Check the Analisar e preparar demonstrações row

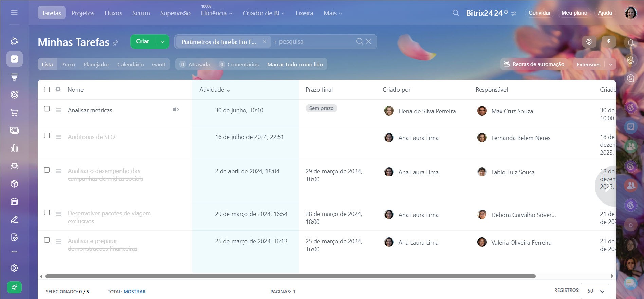click(x=47, y=240)
